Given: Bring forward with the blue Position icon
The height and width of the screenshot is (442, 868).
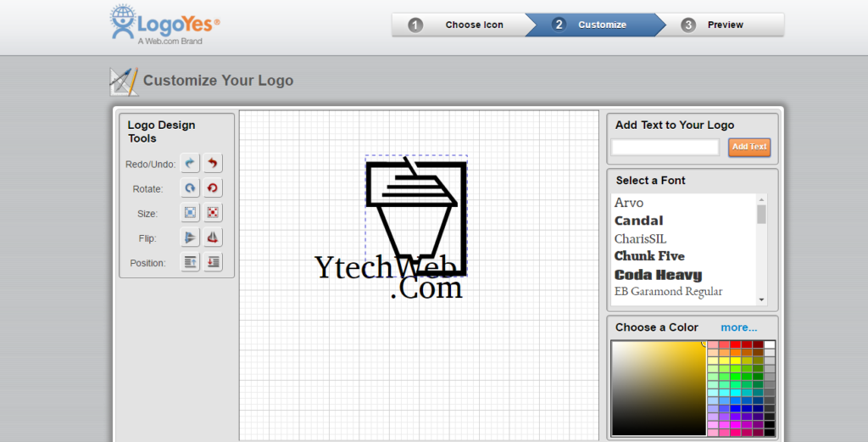Looking at the screenshot, I should 190,262.
